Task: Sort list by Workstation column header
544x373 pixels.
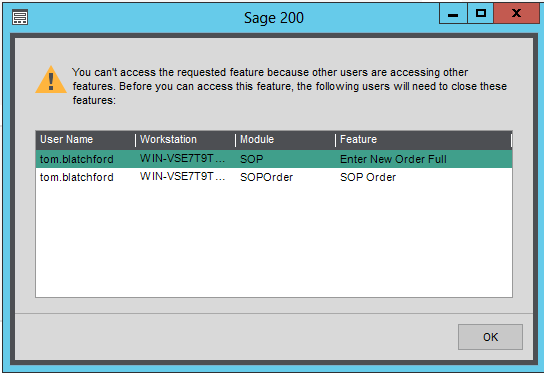Action: (185, 139)
